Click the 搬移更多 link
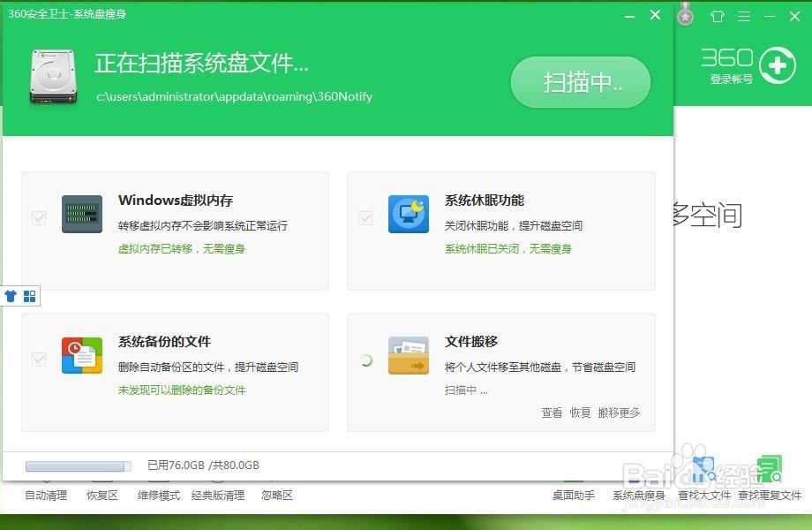 [619, 413]
